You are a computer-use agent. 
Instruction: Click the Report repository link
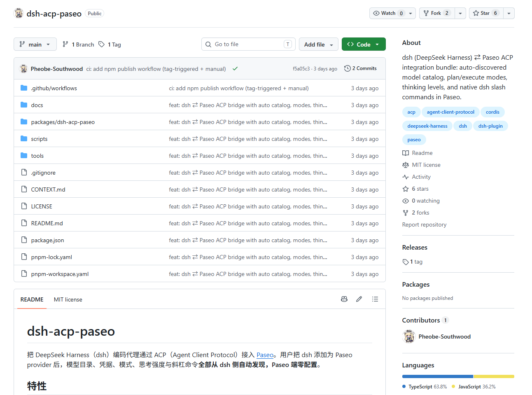[424, 224]
